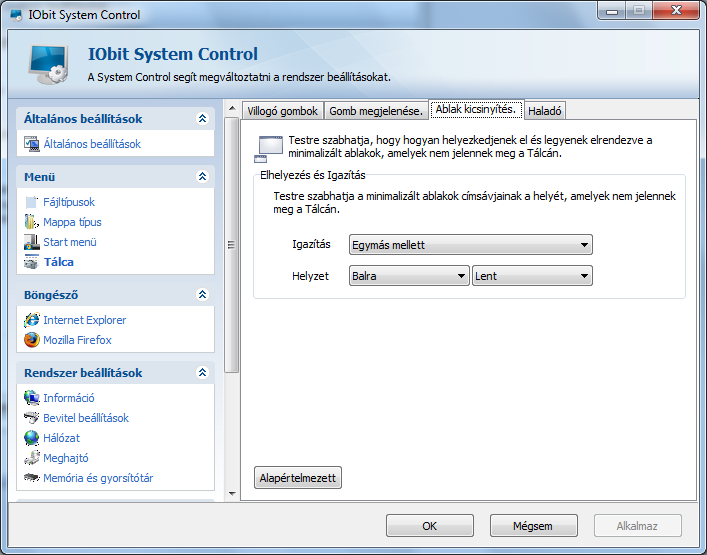Collapse the Rendszer beállítások section

point(202,372)
